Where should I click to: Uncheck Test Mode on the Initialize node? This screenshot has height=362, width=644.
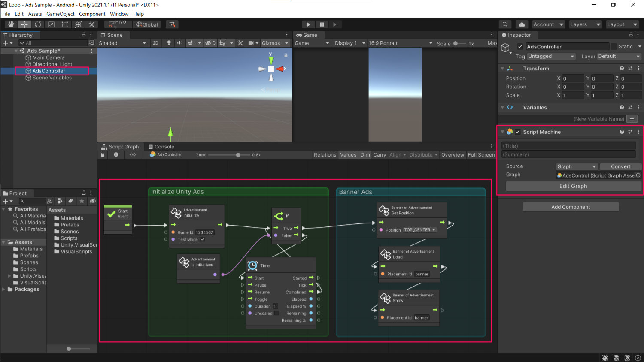(203, 239)
